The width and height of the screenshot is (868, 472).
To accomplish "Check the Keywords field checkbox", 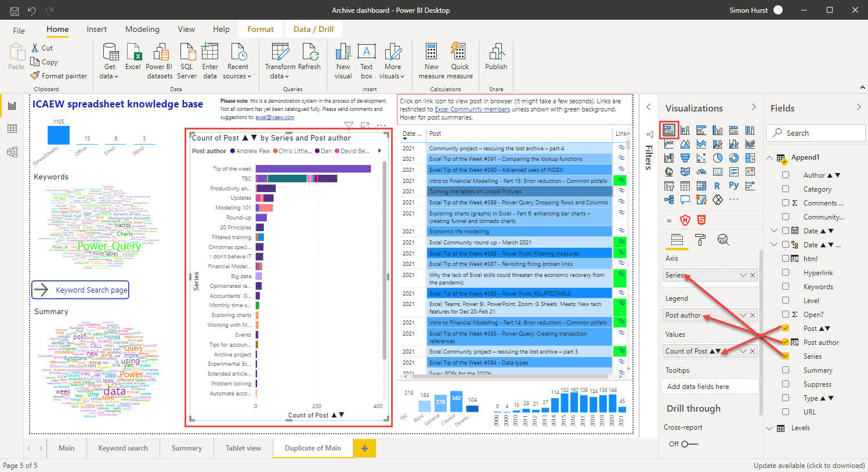I will (786, 286).
